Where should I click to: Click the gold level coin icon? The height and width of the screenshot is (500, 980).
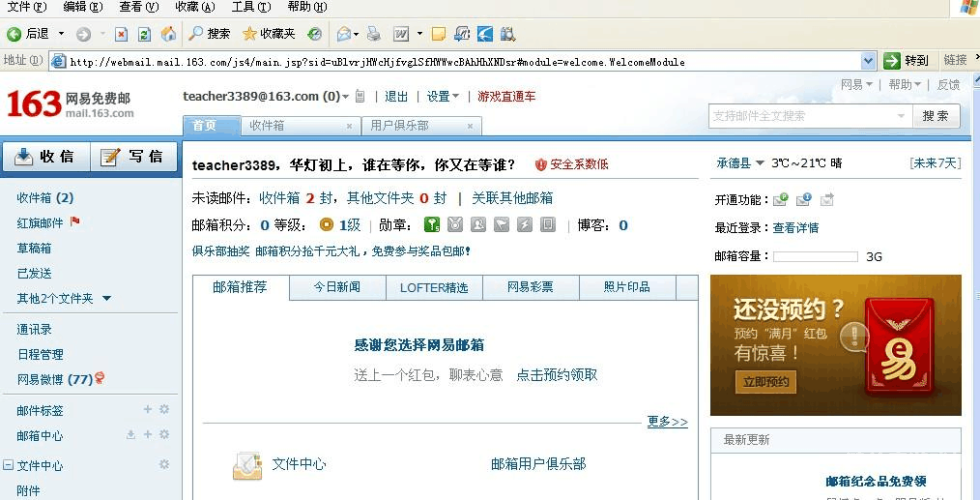pos(326,224)
